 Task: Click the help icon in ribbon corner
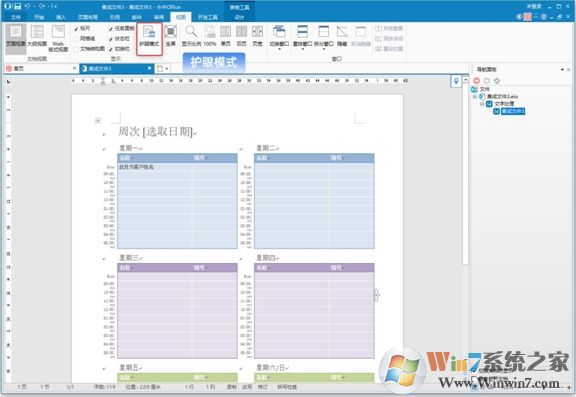(543, 17)
